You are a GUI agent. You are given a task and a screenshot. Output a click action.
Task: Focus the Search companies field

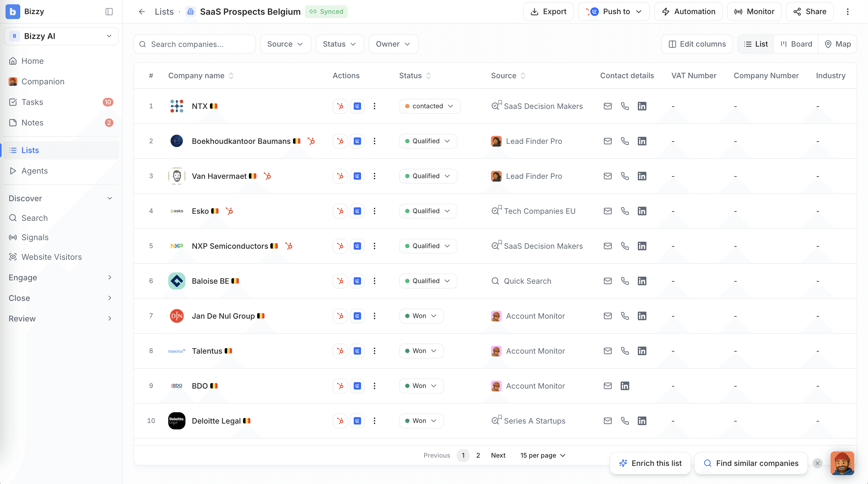[194, 44]
